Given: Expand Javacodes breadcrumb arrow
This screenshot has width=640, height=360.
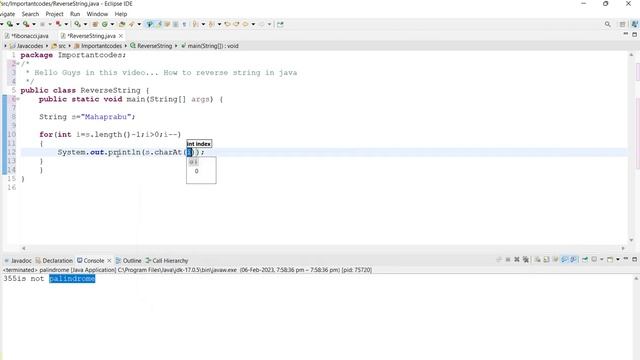Looking at the screenshot, I should pos(47,46).
